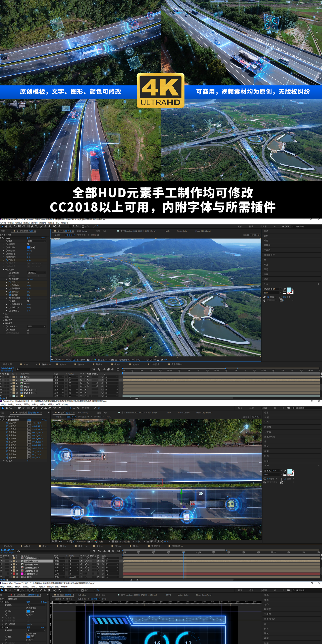The image size is (322, 644).
Task: Open 效果和预设 panel in 镜头-1 window
Action: point(269,255)
